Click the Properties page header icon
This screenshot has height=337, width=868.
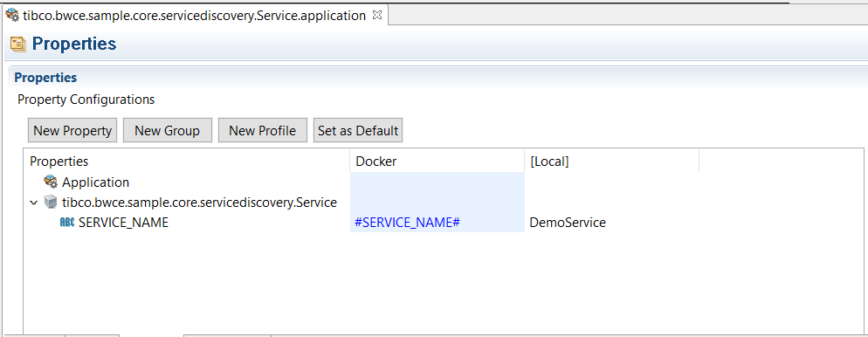click(18, 44)
